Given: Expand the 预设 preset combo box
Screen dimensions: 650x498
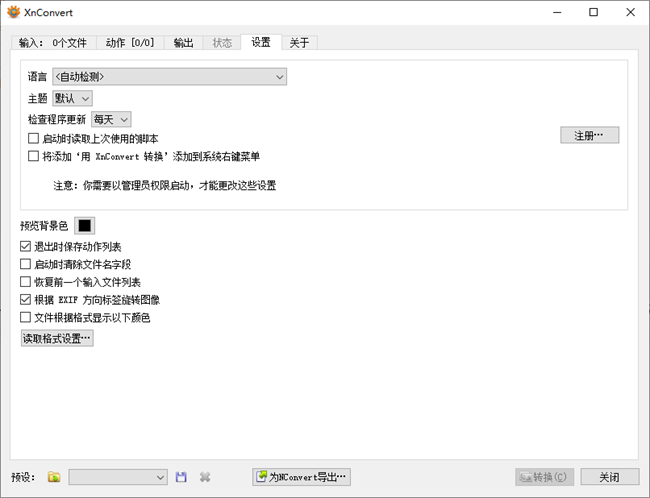Looking at the screenshot, I should [x=117, y=478].
